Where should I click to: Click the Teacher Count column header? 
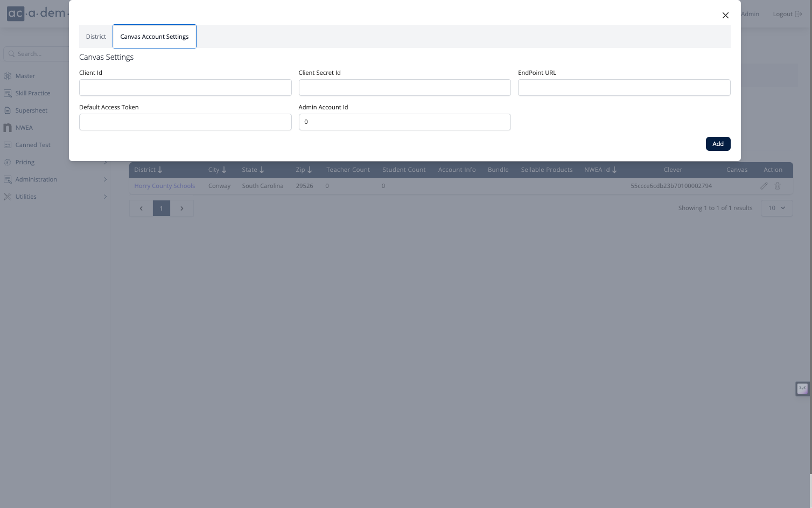(348, 170)
